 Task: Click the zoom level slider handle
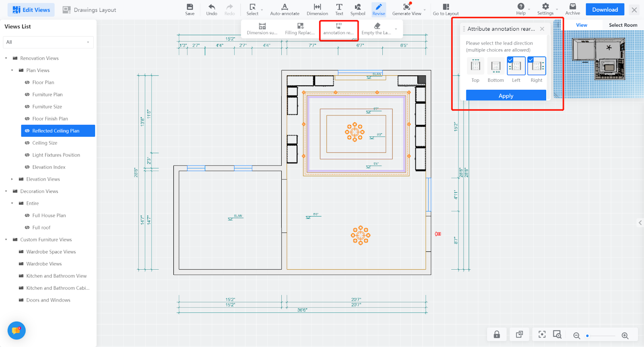[587, 336]
